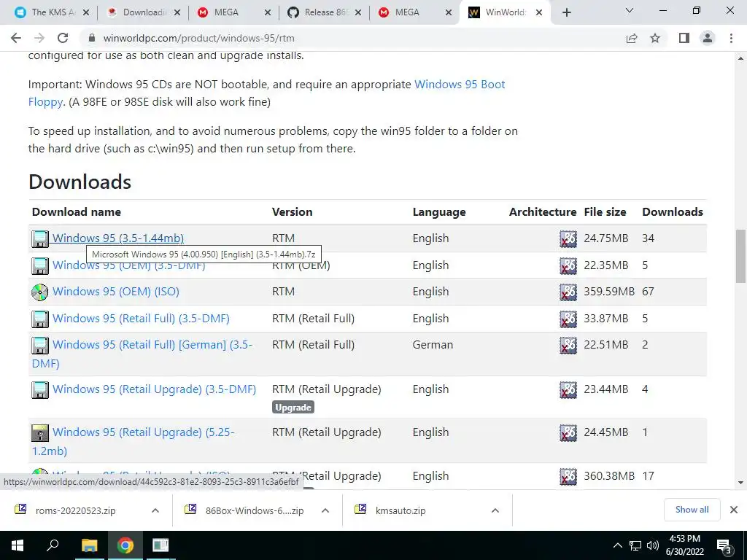Open the Chrome profile avatar
The height and width of the screenshot is (560, 747).
coord(708,38)
